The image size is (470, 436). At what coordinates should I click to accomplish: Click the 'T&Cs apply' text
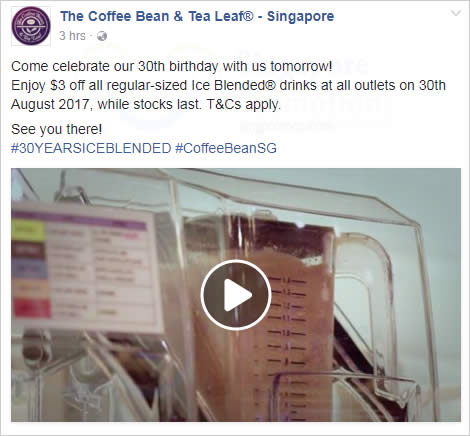coord(244,105)
